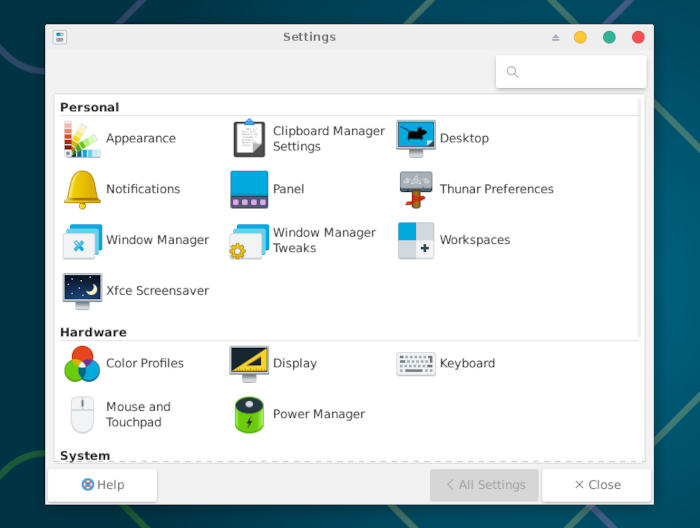Open the Window Manager Tweaks icon

coord(249,241)
